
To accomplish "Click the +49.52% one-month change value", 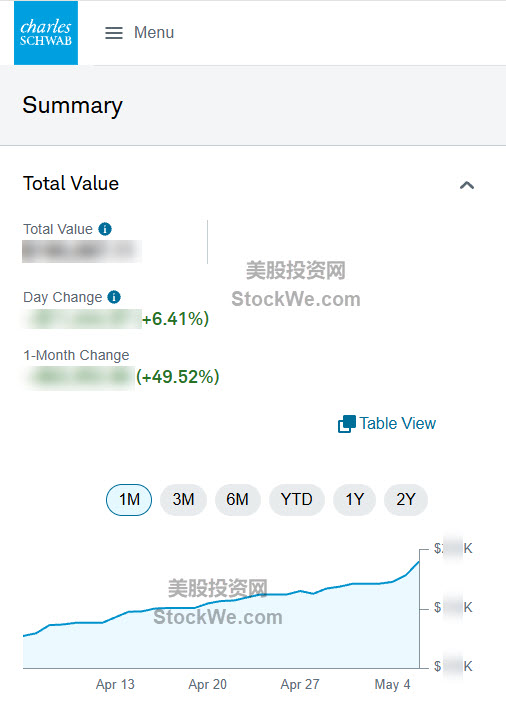I will point(178,377).
